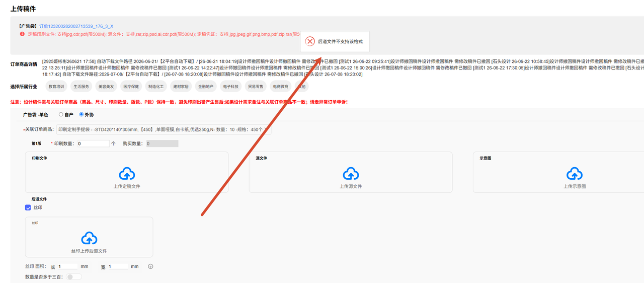Click the red 注意 notice text
The height and width of the screenshot is (283, 644).
[x=179, y=102]
